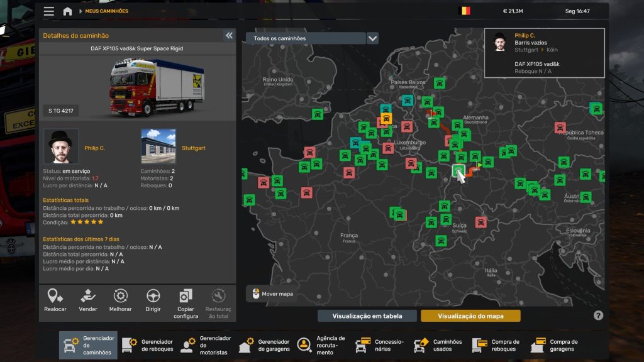Click the Philip C. info card on map
Screen dimensions: 644x362
[545, 53]
